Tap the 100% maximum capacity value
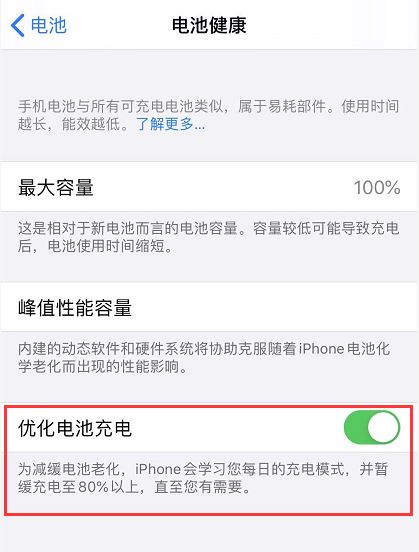This screenshot has width=419, height=552. [377, 187]
